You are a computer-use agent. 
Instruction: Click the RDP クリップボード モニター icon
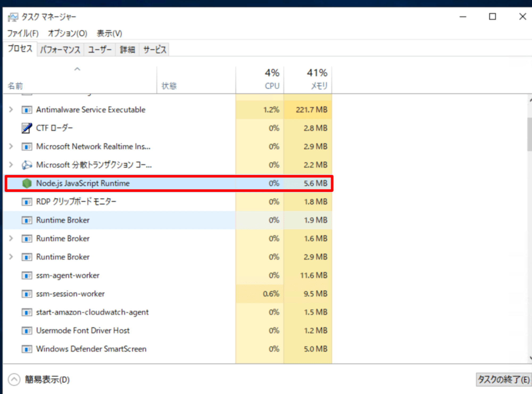27,202
